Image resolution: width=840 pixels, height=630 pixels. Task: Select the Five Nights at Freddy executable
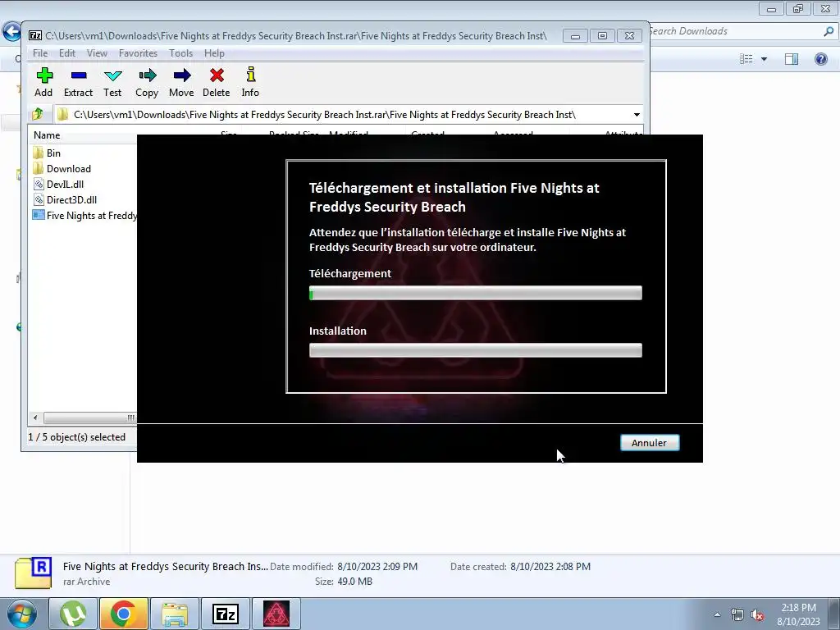(x=84, y=216)
